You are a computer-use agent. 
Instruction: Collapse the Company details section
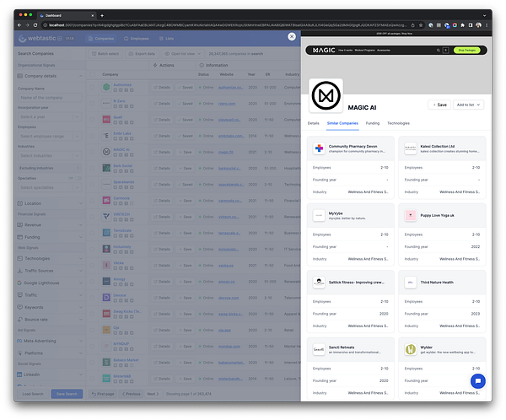point(50,76)
